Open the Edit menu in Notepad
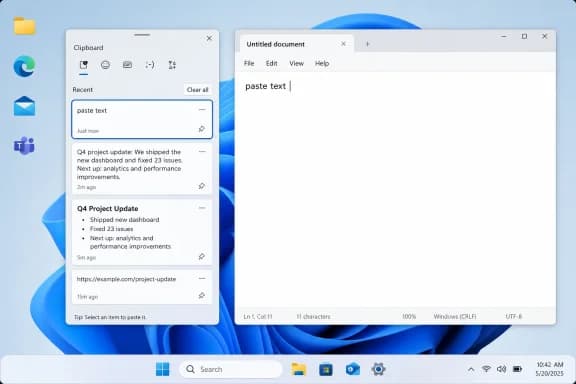This screenshot has width=576, height=384. click(x=271, y=63)
